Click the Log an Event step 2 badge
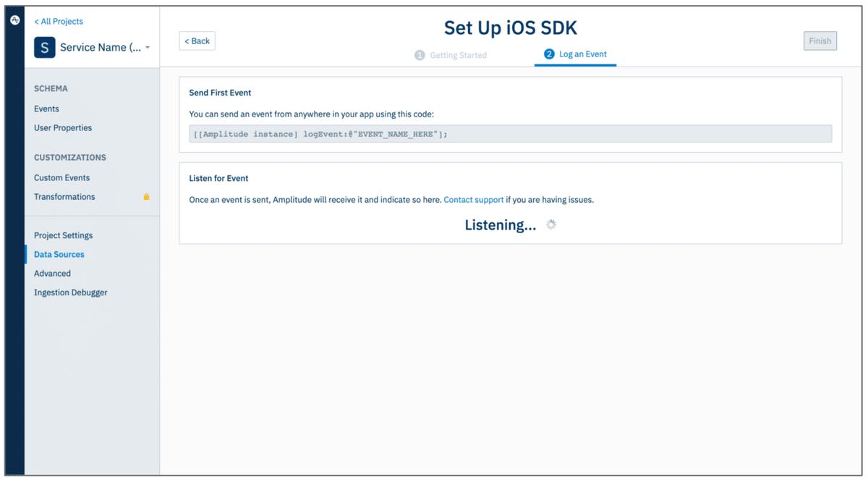This screenshot has width=868, height=480. point(549,54)
